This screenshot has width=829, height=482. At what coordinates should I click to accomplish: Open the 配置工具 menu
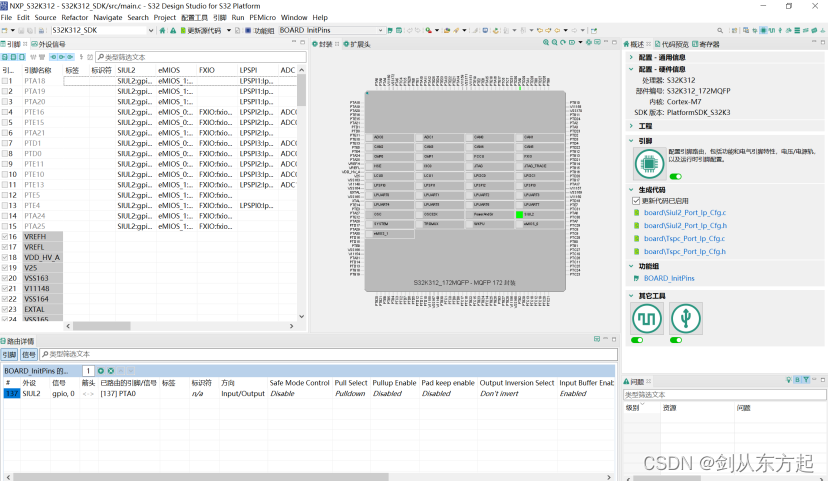[195, 17]
